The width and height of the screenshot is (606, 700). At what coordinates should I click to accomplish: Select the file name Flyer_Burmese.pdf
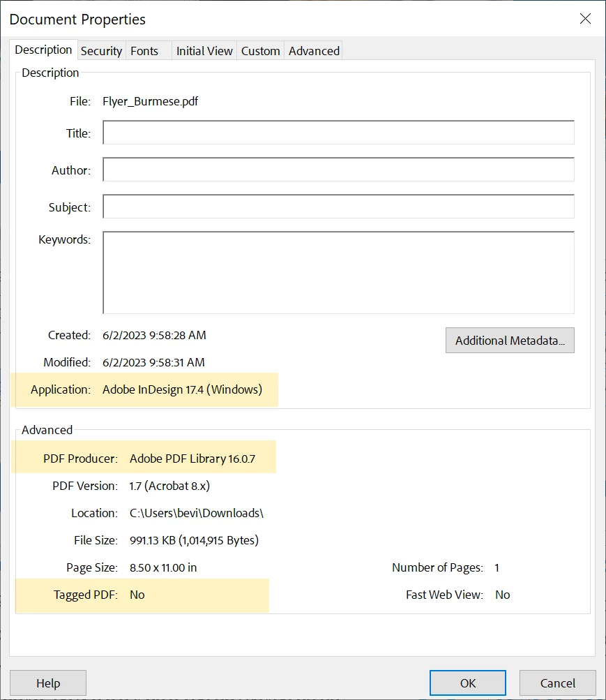tap(150, 101)
